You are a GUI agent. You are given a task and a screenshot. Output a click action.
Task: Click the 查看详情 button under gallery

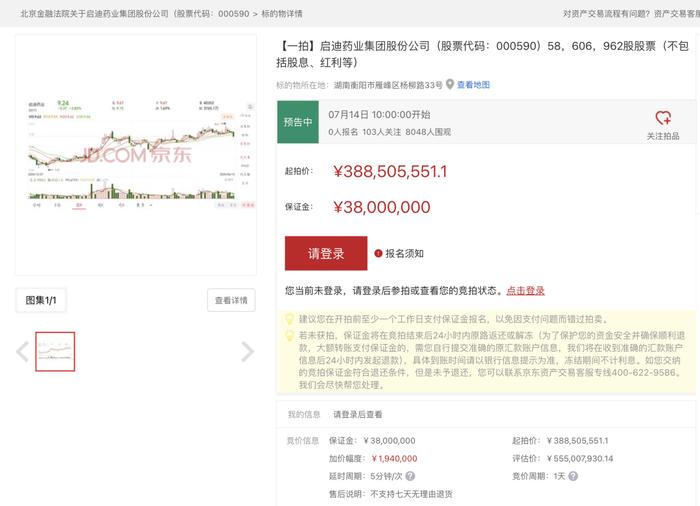coord(231,300)
